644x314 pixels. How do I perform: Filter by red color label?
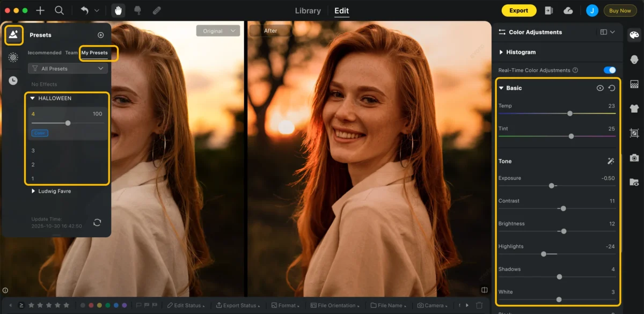coord(91,305)
